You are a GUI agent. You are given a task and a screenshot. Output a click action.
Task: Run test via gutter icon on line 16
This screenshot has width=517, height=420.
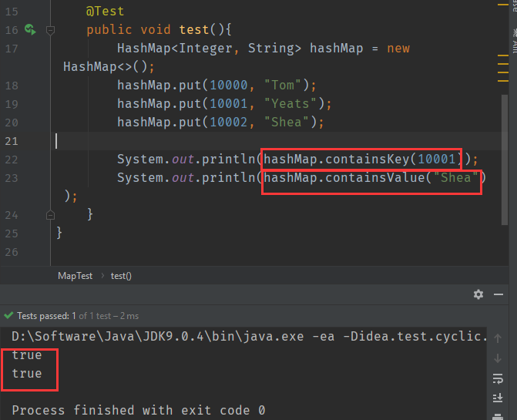pyautogui.click(x=30, y=30)
